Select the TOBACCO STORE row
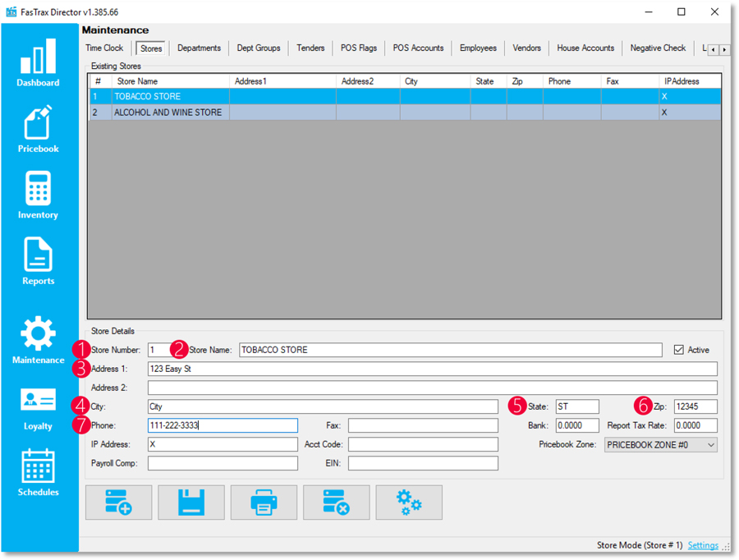 (405, 96)
